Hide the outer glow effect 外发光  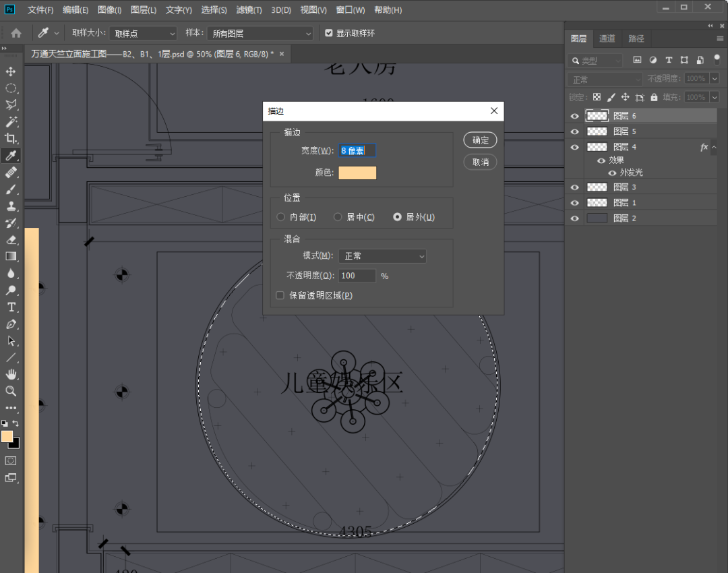[612, 173]
